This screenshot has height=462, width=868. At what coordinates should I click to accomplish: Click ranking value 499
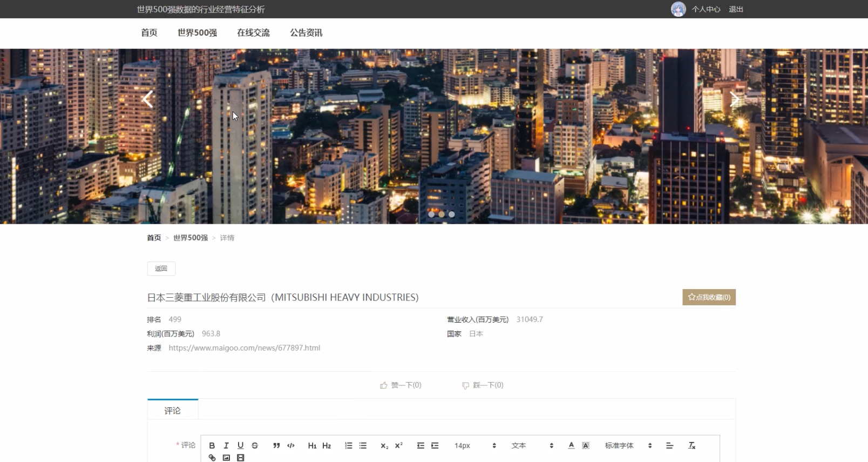pyautogui.click(x=175, y=319)
